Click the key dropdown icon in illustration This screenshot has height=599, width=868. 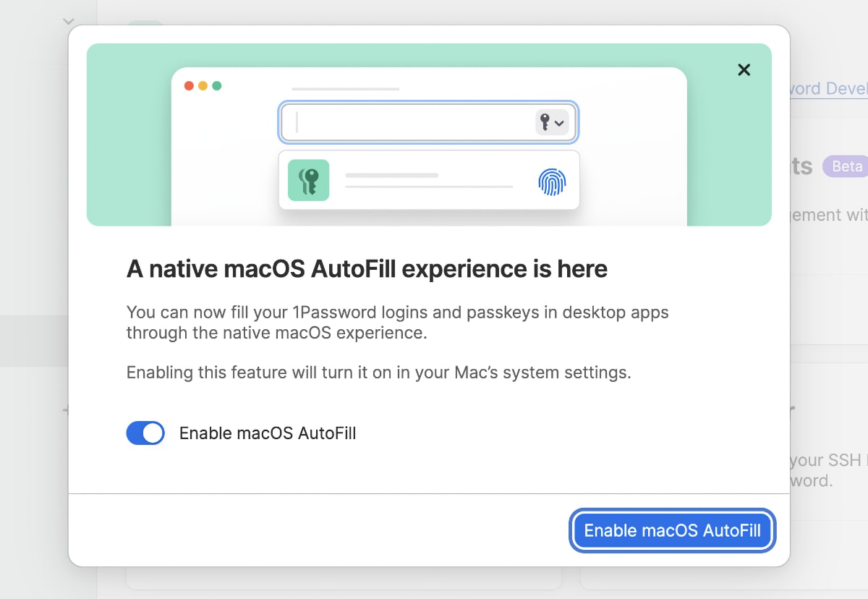(x=552, y=123)
